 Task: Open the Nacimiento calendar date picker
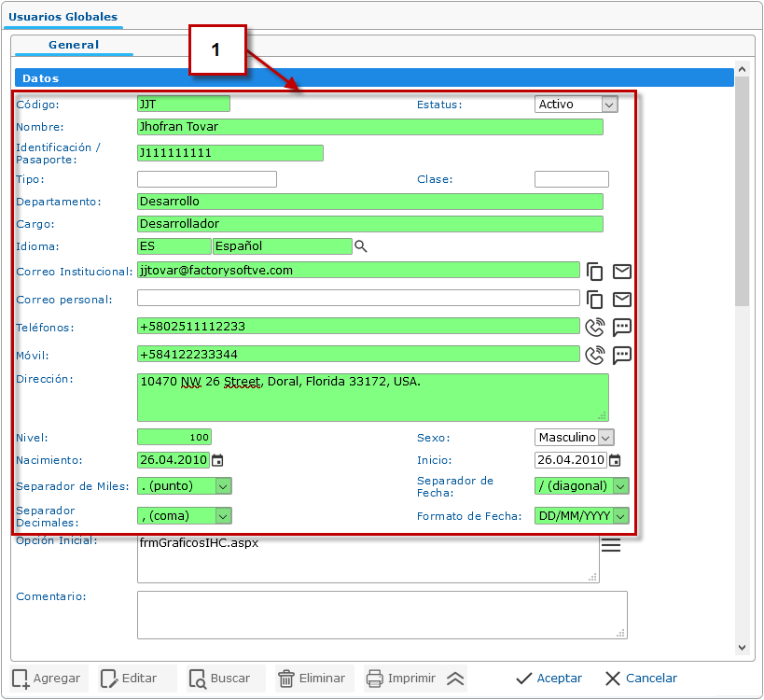pyautogui.click(x=217, y=460)
